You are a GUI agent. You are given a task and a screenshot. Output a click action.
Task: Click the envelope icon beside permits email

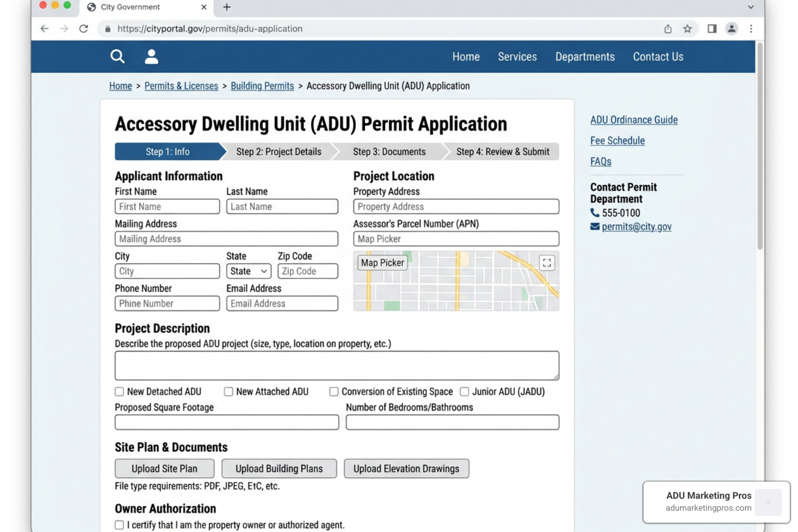[x=595, y=227]
